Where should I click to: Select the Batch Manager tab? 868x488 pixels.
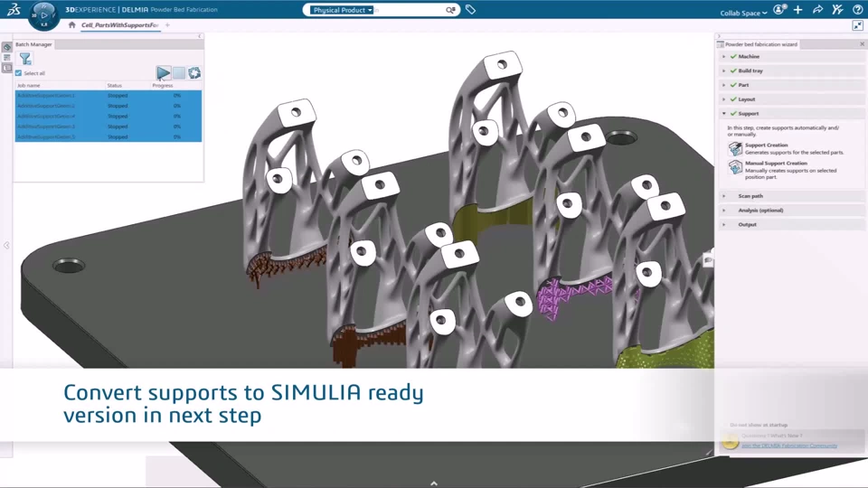click(33, 44)
